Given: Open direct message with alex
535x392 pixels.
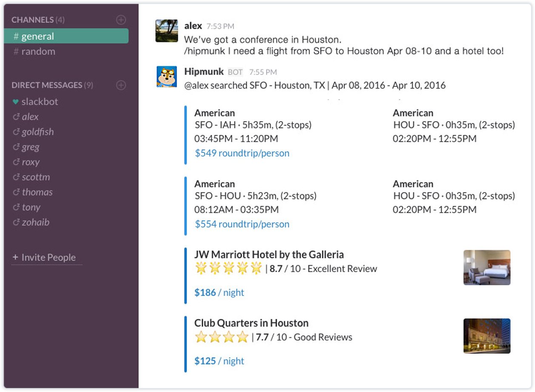Looking at the screenshot, I should pos(30,117).
